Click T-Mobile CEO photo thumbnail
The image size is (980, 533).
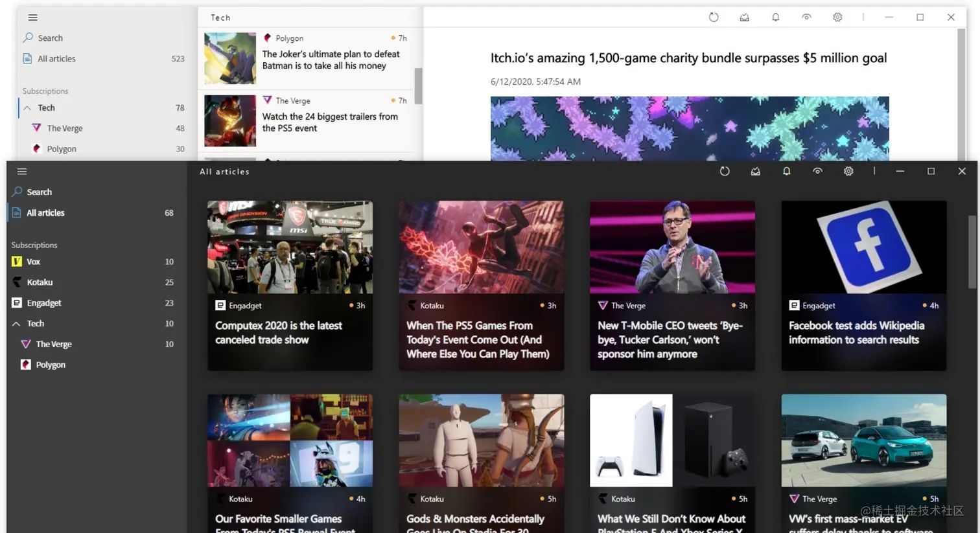point(672,247)
